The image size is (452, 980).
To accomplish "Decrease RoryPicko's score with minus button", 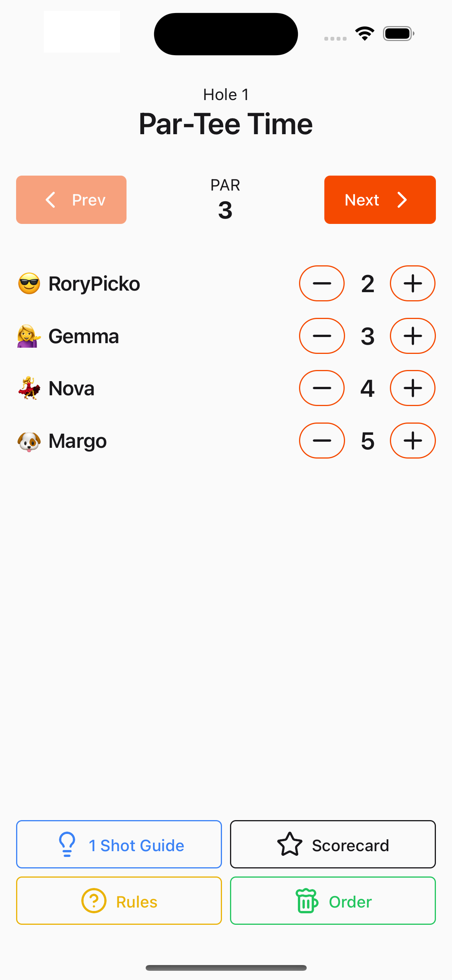I will [x=322, y=283].
